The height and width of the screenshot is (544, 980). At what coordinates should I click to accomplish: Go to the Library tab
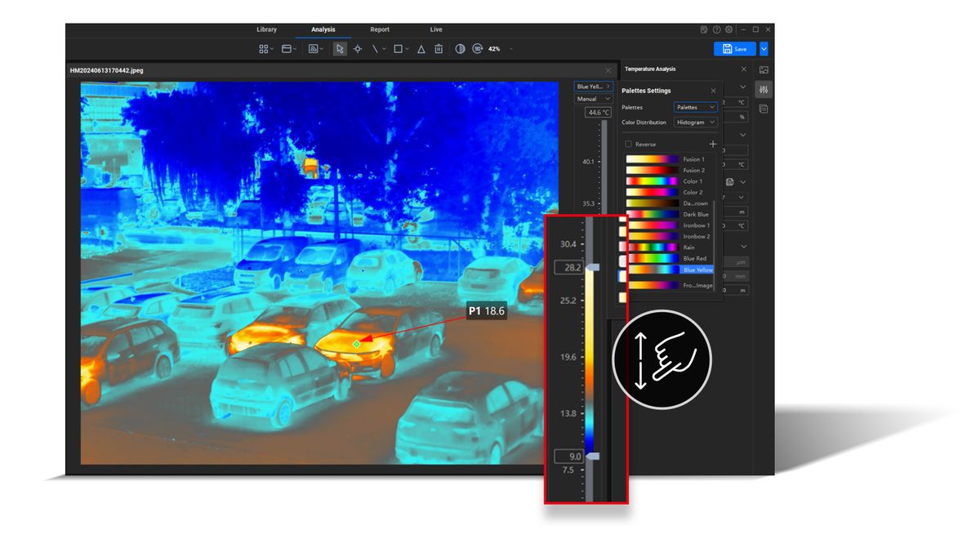click(x=267, y=29)
